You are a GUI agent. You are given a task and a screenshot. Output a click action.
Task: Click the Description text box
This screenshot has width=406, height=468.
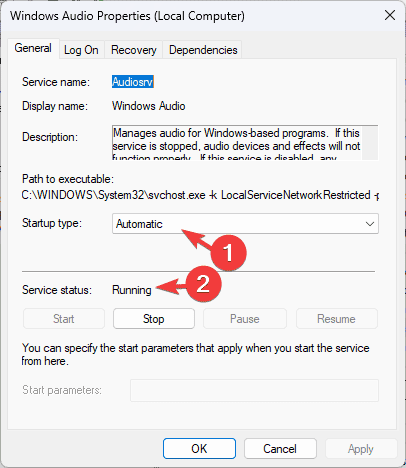(237, 143)
